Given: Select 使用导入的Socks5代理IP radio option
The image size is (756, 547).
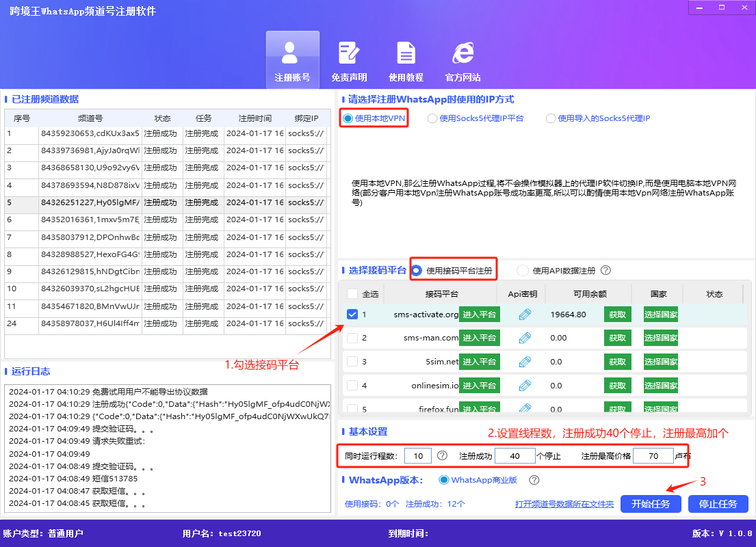Looking at the screenshot, I should [551, 118].
